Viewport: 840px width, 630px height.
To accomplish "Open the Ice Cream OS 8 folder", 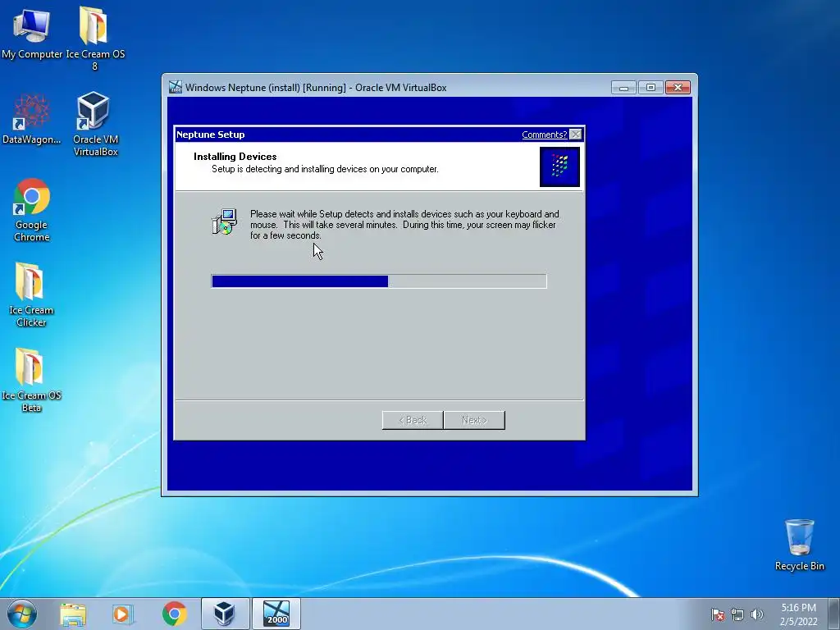I will click(95, 38).
